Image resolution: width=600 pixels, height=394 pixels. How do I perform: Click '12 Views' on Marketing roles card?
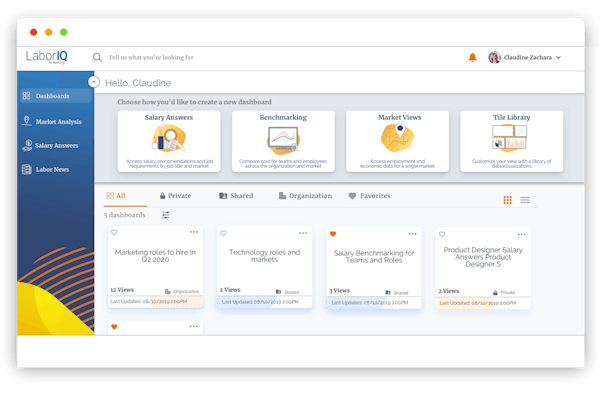122,290
